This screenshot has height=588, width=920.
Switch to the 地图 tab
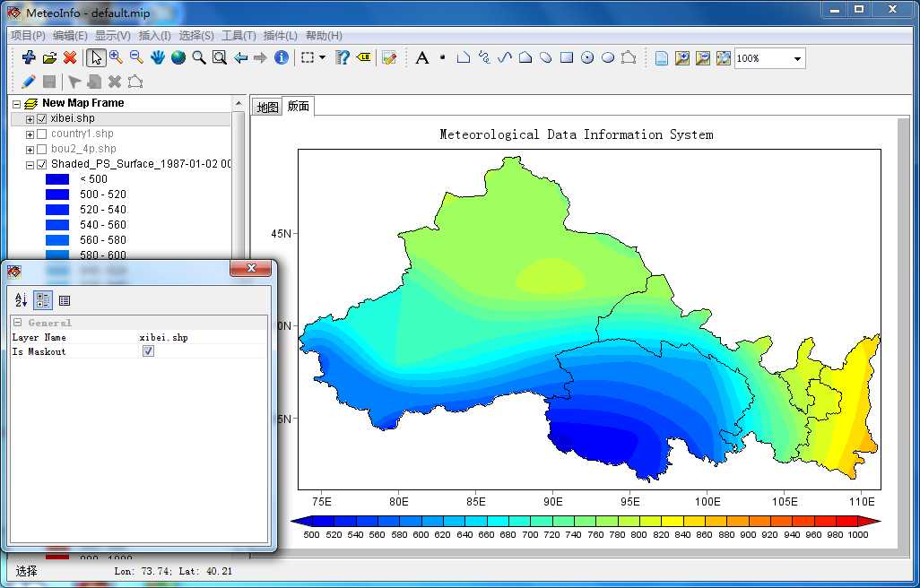(266, 107)
